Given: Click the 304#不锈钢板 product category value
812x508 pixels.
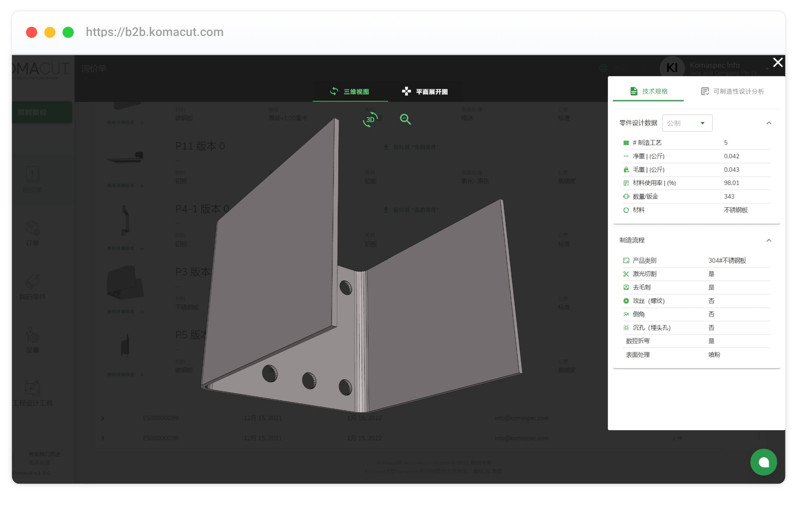Looking at the screenshot, I should [x=727, y=260].
